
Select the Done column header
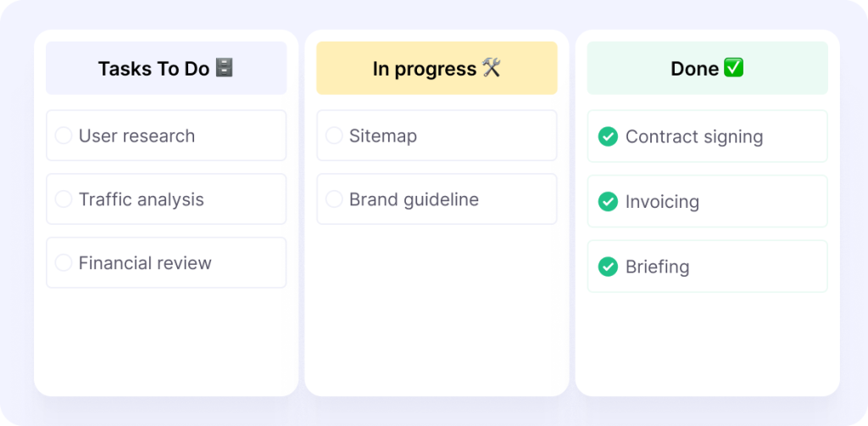coord(708,68)
